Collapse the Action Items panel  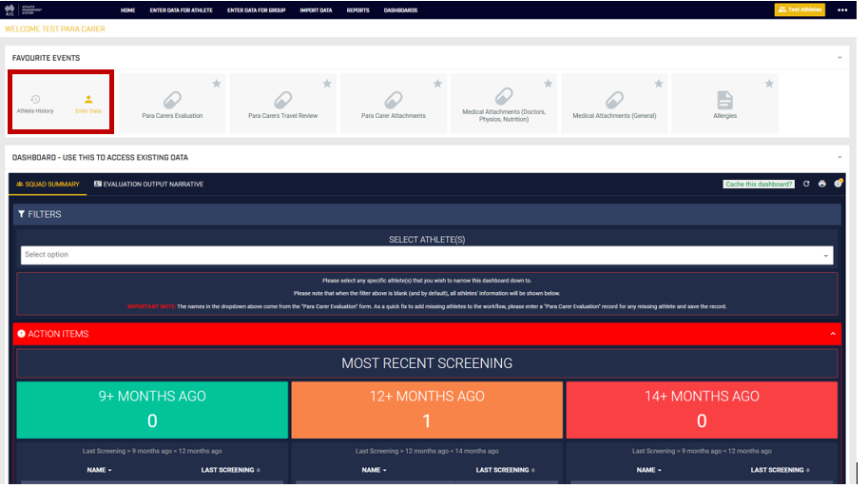(833, 334)
